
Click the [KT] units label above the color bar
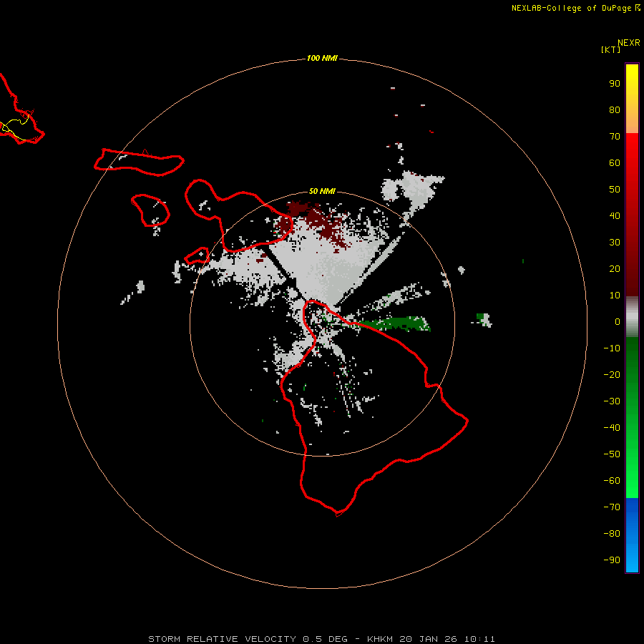pos(610,49)
